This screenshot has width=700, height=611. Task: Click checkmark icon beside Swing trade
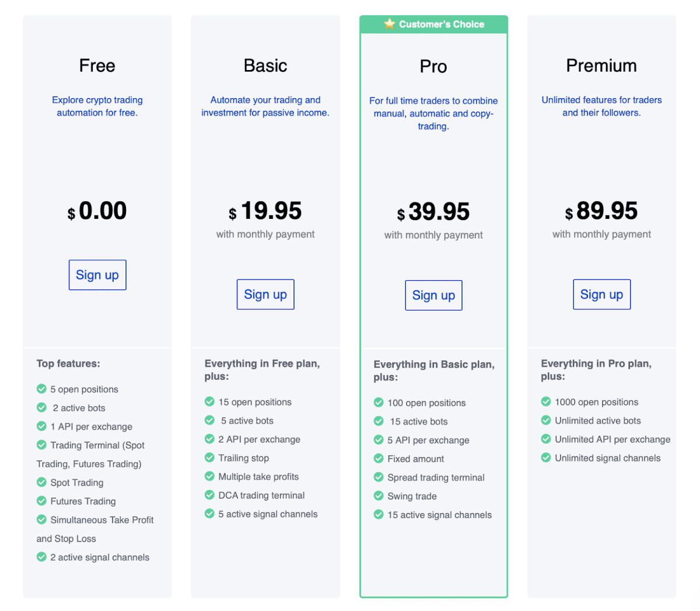[x=379, y=495]
